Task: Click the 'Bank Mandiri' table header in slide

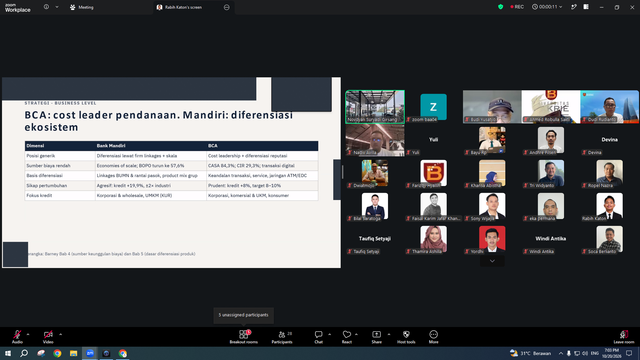Action: [x=111, y=146]
